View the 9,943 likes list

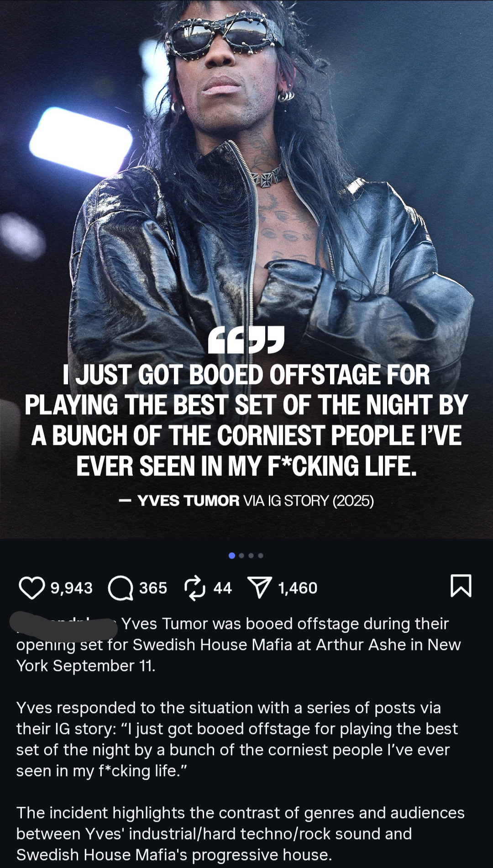click(x=72, y=588)
